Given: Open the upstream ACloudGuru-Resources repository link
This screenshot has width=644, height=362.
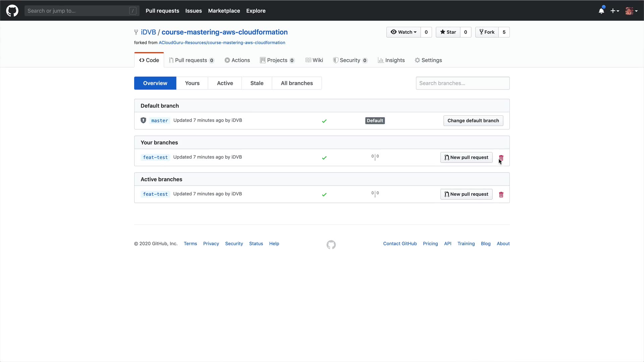Looking at the screenshot, I should 222,43.
